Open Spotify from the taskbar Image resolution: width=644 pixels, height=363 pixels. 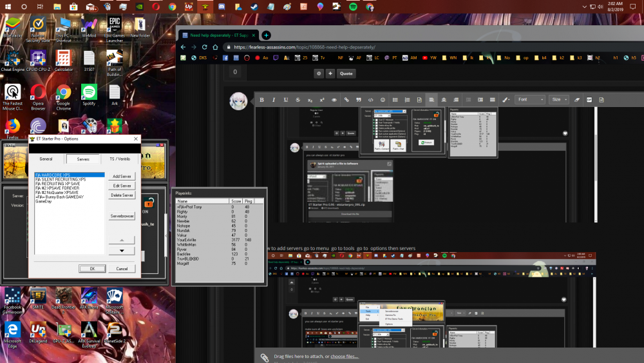pos(353,6)
